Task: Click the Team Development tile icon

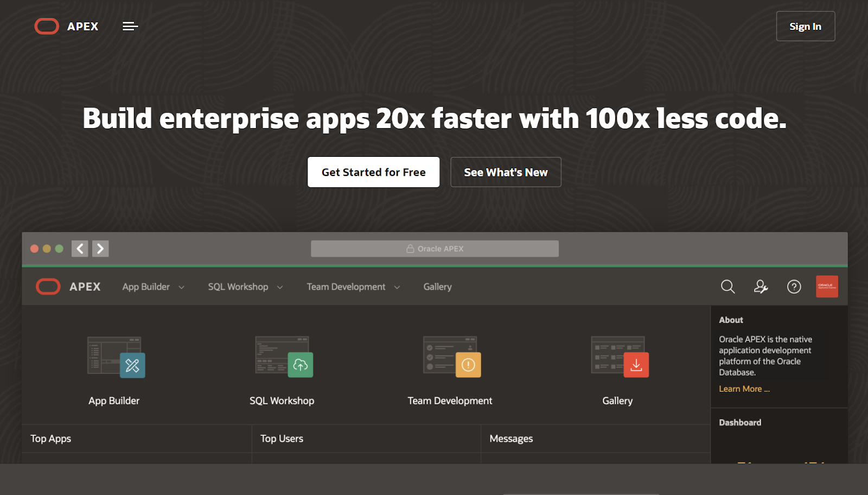Action: click(452, 357)
